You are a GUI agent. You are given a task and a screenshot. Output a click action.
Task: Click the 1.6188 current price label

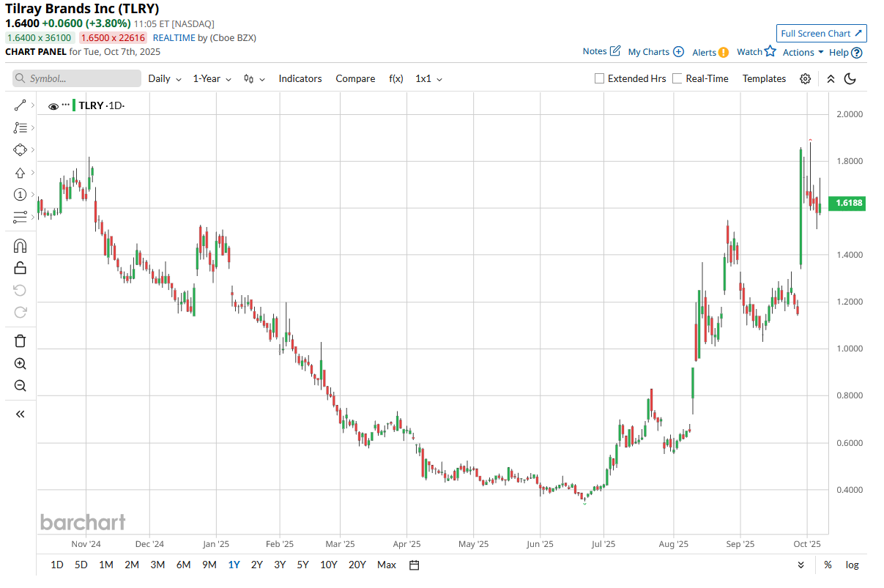pyautogui.click(x=847, y=204)
